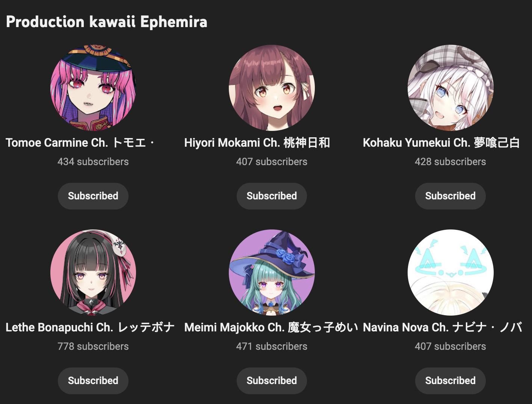Open Hiyori Mokami's brown-haired avatar
The height and width of the screenshot is (404, 532).
click(x=272, y=88)
